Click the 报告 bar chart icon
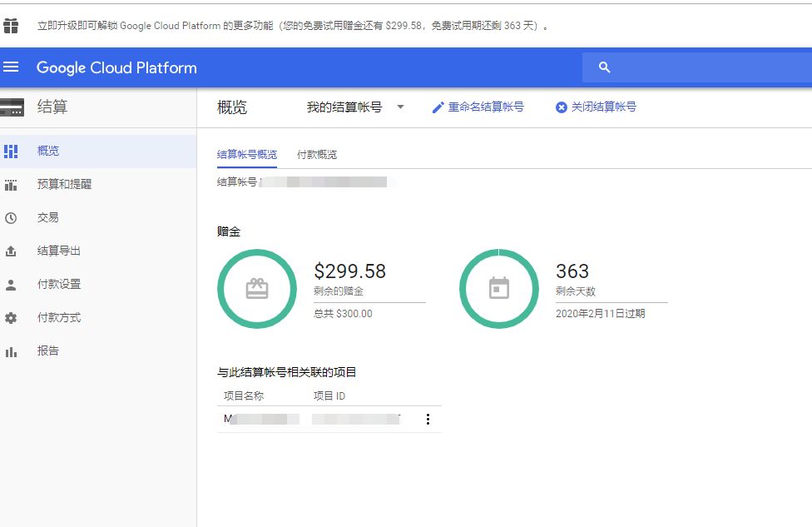812x527 pixels. [11, 352]
